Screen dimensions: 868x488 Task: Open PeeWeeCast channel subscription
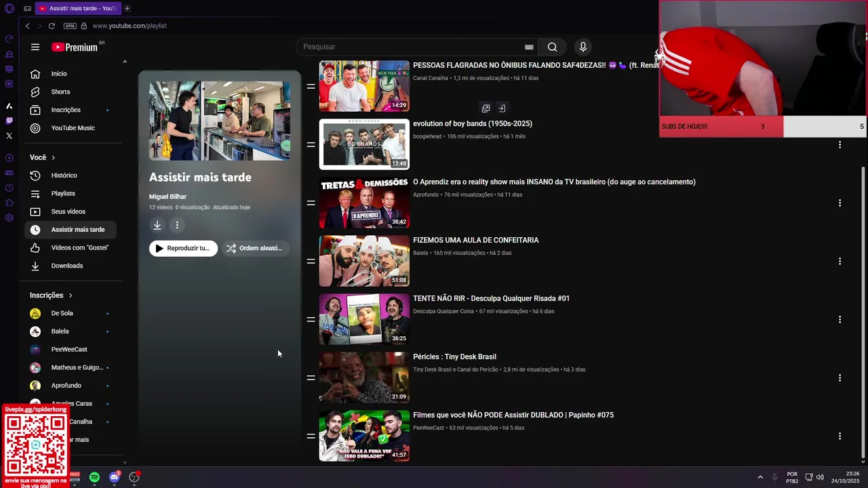[71, 349]
